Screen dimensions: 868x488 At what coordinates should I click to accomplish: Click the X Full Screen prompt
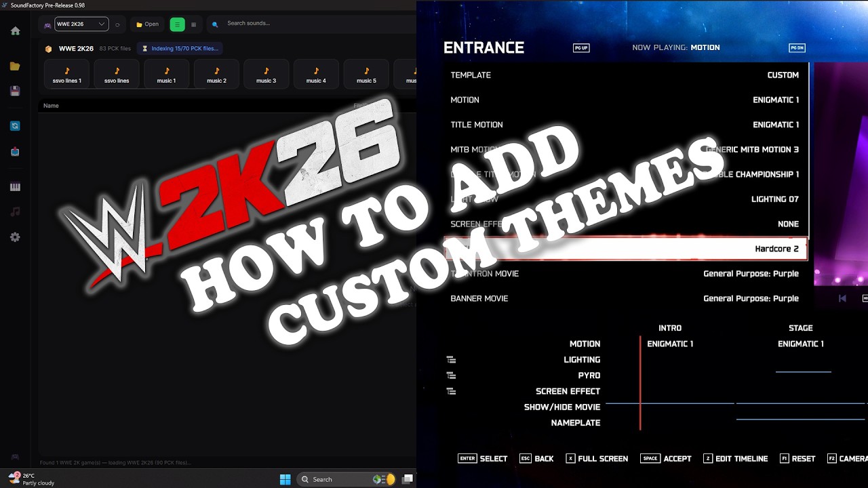597,459
